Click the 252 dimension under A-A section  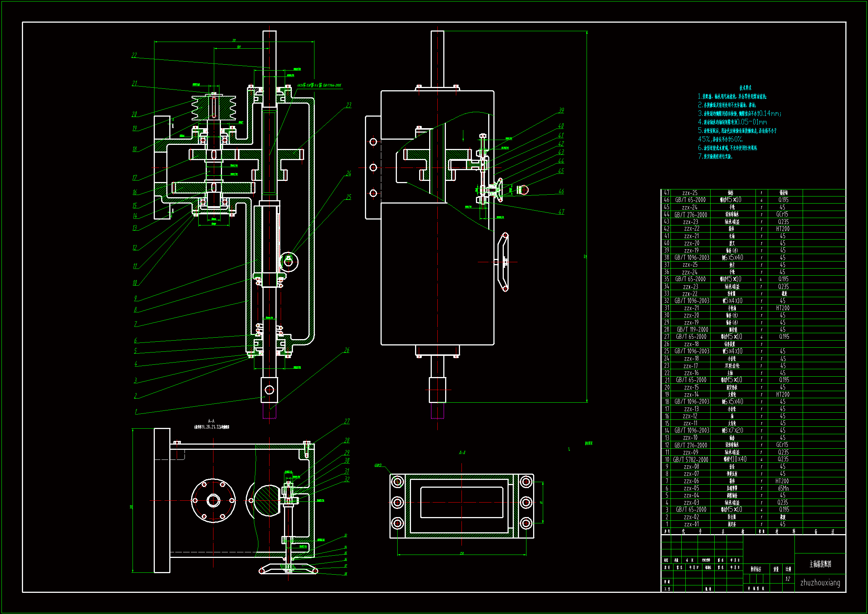[461, 553]
